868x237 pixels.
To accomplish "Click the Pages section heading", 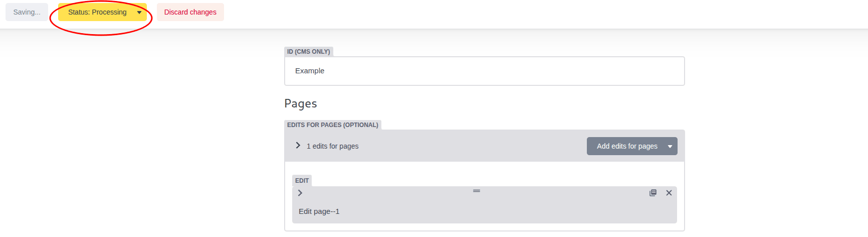I will [300, 103].
